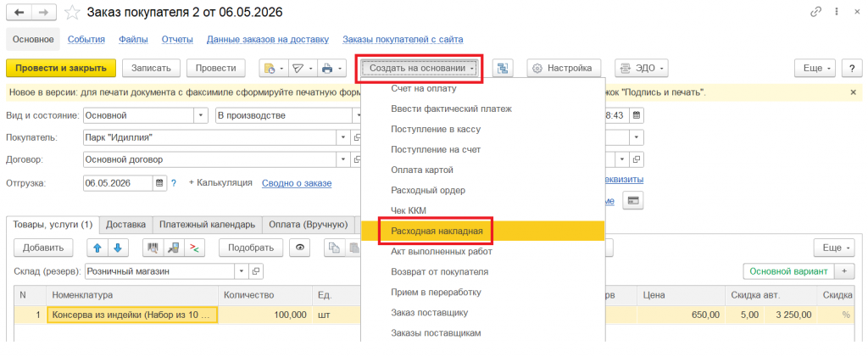Dismiss the yellow notification with X
Viewport: 868px width, 357px height.
pos(853,92)
